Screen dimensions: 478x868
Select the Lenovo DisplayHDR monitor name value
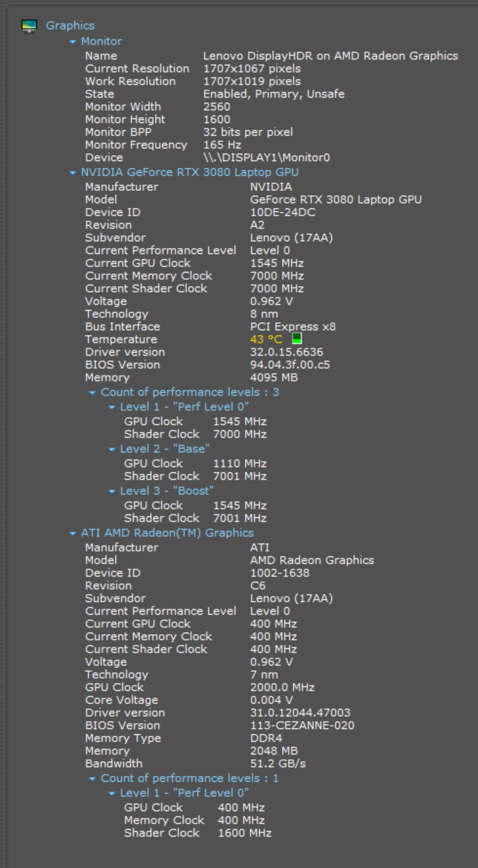[330, 56]
